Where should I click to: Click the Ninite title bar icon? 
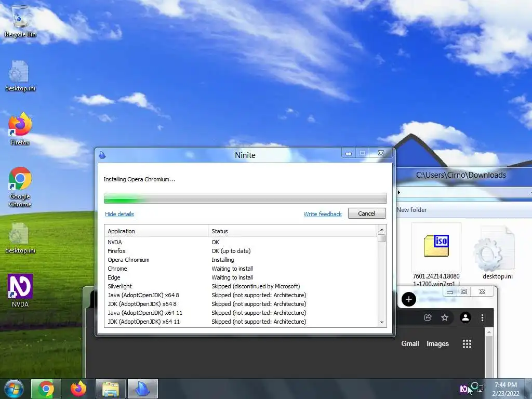(102, 155)
